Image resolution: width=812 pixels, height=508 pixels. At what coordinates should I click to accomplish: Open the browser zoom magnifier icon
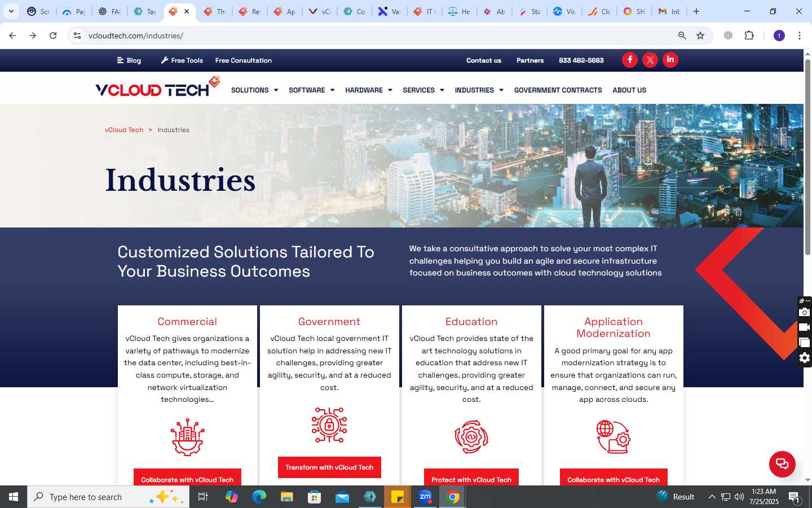tap(682, 36)
